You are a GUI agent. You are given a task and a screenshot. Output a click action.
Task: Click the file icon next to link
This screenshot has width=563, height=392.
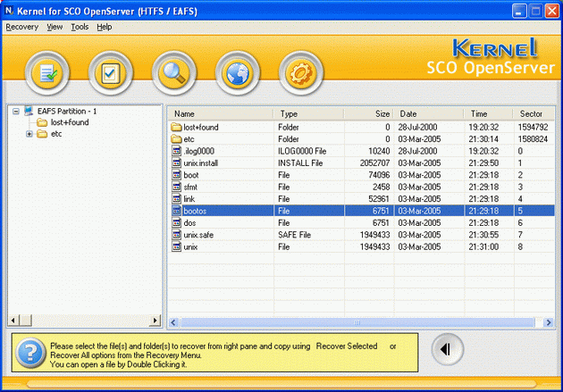click(176, 199)
